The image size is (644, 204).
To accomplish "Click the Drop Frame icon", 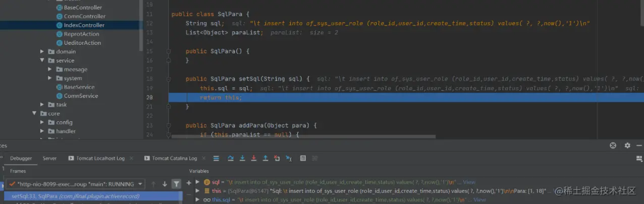I will [277, 158].
